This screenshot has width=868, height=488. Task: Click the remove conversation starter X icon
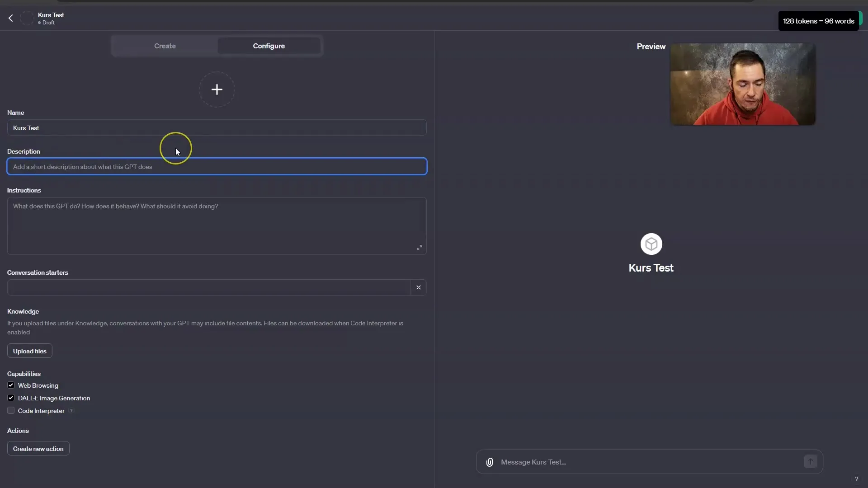pos(419,287)
